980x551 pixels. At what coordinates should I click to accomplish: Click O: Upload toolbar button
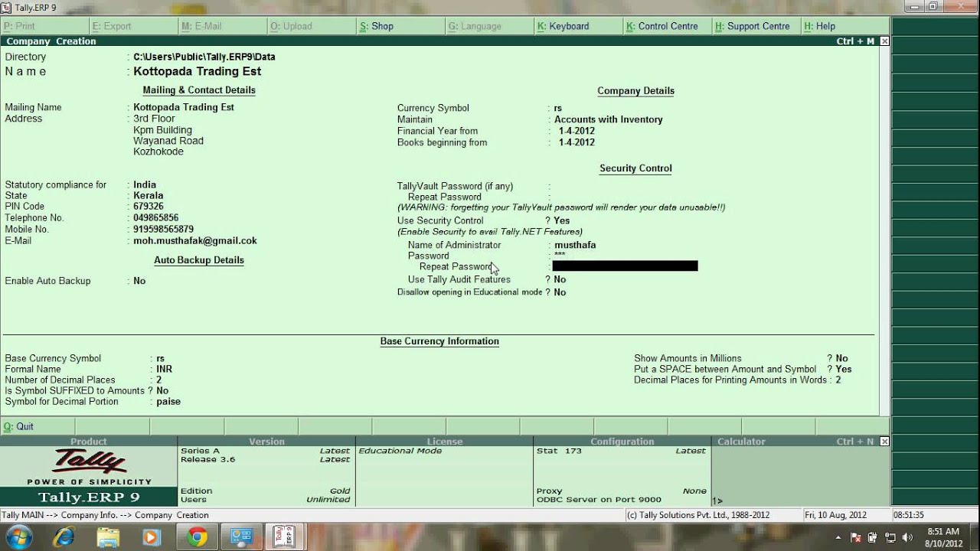point(311,26)
